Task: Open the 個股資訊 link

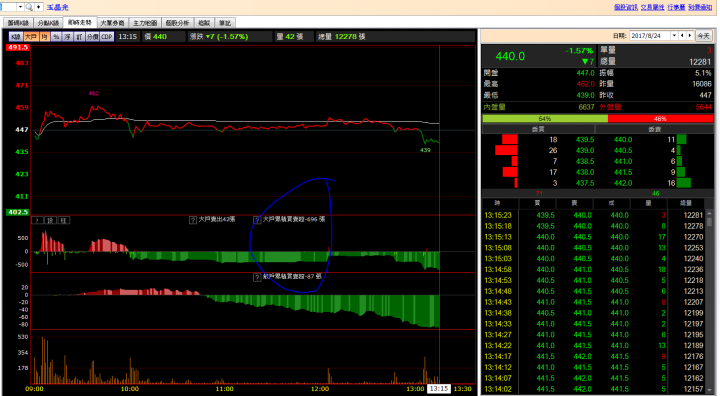Action: pyautogui.click(x=626, y=7)
